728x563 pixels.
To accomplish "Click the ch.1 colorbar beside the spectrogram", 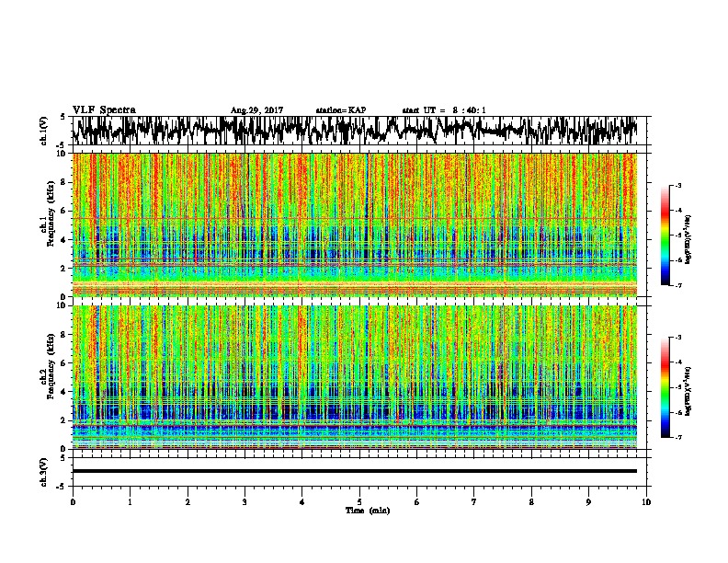I will [x=665, y=236].
